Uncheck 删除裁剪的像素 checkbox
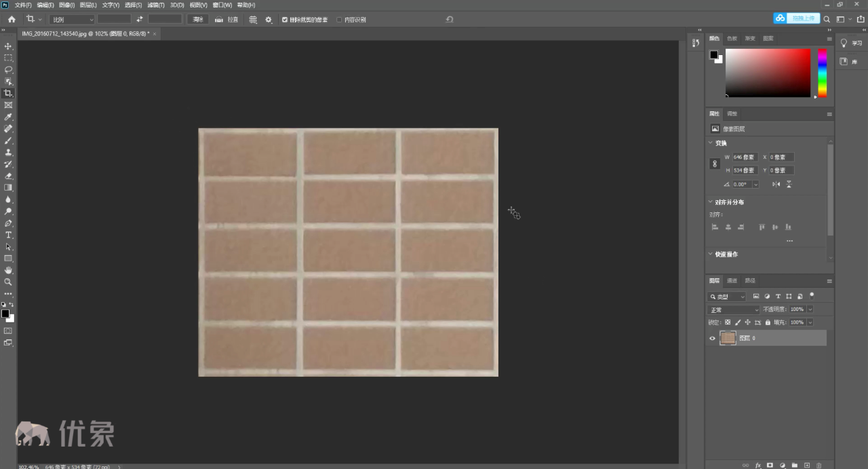This screenshot has width=868, height=469. coord(285,20)
